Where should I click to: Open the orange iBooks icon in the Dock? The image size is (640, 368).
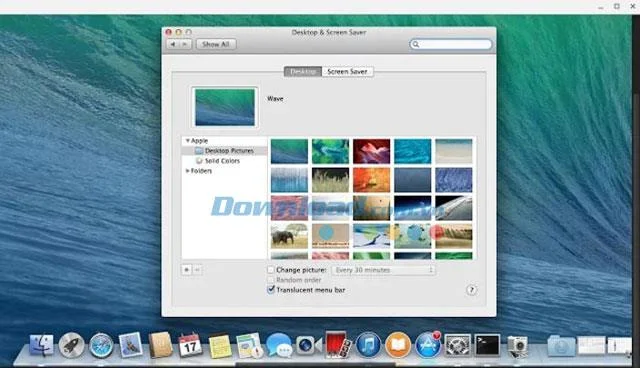[x=398, y=345]
